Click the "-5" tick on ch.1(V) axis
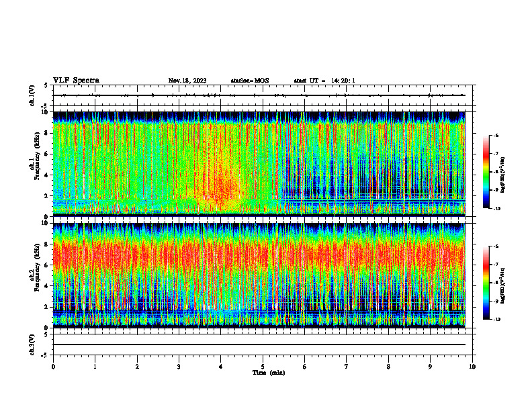532x411 pixels. 46,106
